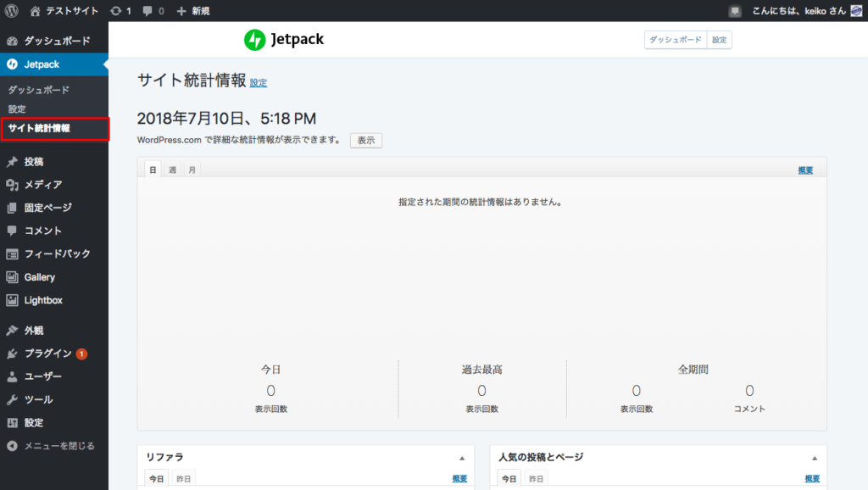The height and width of the screenshot is (490, 868).
Task: Open 概要 link in main chart
Action: click(805, 170)
